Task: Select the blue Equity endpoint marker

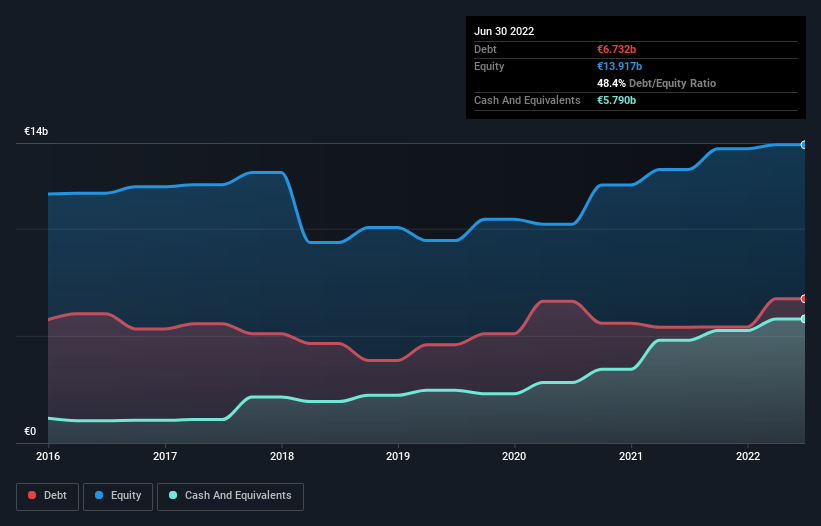Action: (x=804, y=145)
